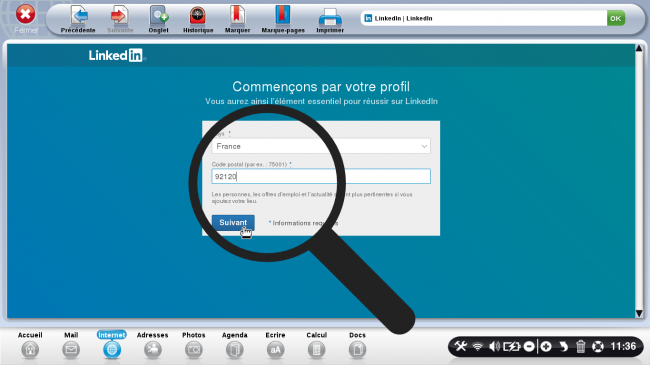Open the settings tools wrench icon
Screen dimensions: 650x365
point(461,346)
